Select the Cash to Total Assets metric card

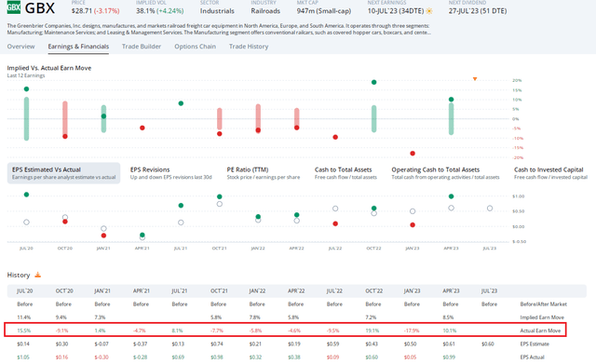click(x=345, y=173)
